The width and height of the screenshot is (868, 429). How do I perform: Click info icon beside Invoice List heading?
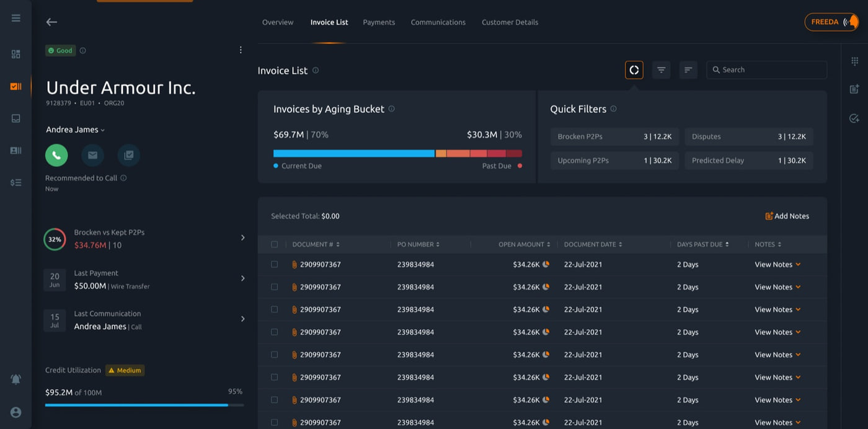[x=316, y=71]
